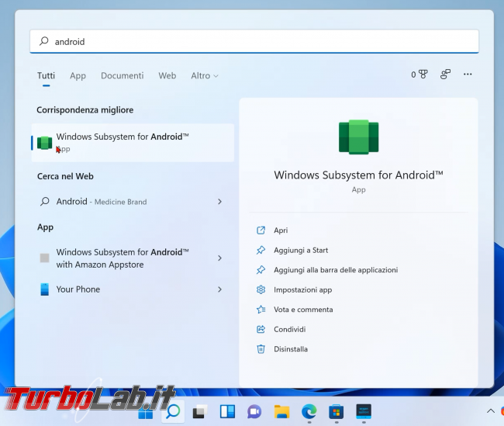Click the feedback people icon
Image resolution: width=504 pixels, height=426 pixels.
coord(445,74)
